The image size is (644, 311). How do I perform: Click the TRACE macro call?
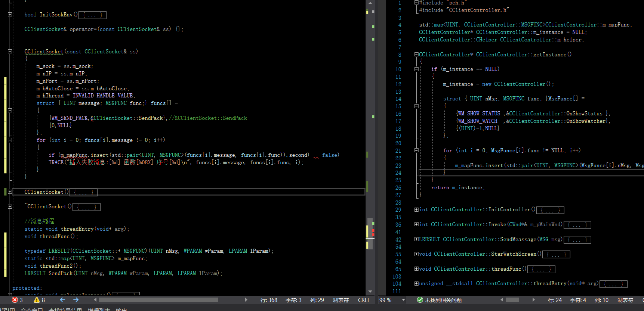[56, 162]
